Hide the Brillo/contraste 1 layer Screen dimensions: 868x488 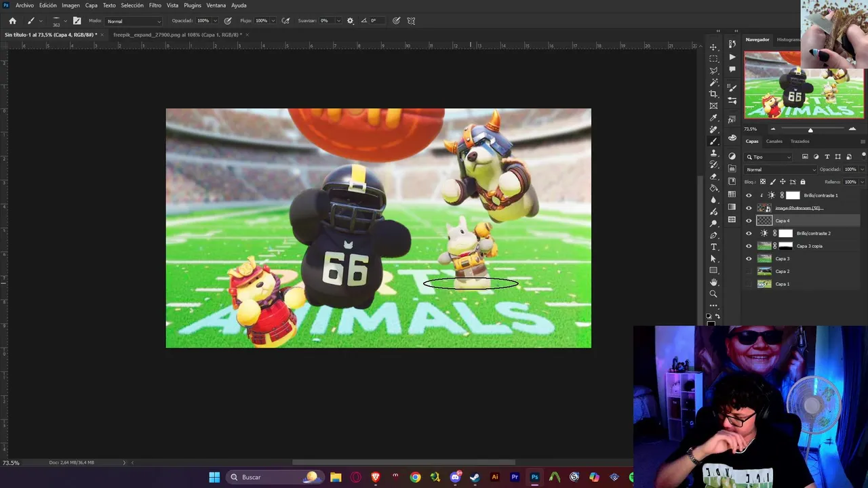(x=749, y=195)
